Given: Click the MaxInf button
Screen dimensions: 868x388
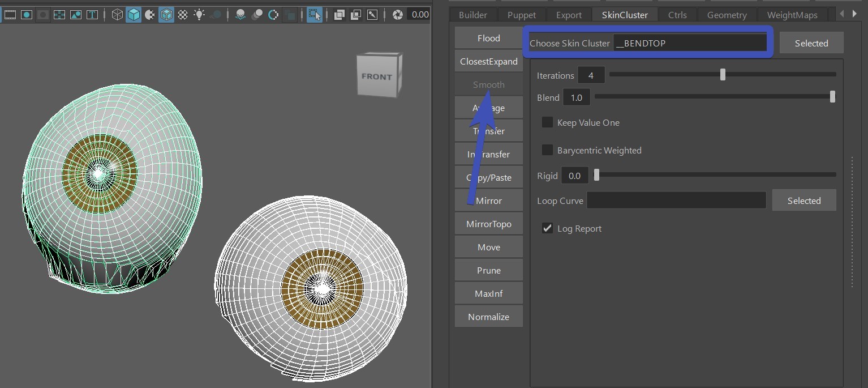Looking at the screenshot, I should [x=489, y=293].
